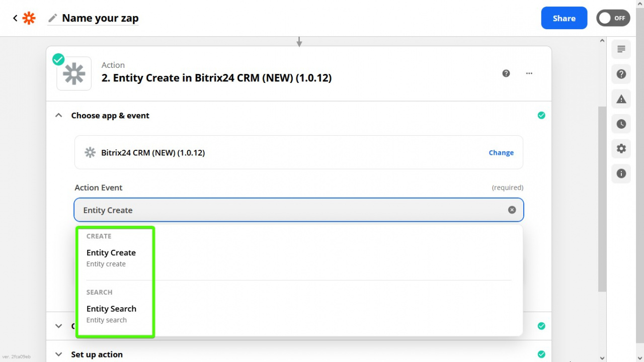Click the Change link for Bitrix24 CRM
The height and width of the screenshot is (362, 644).
[501, 153]
